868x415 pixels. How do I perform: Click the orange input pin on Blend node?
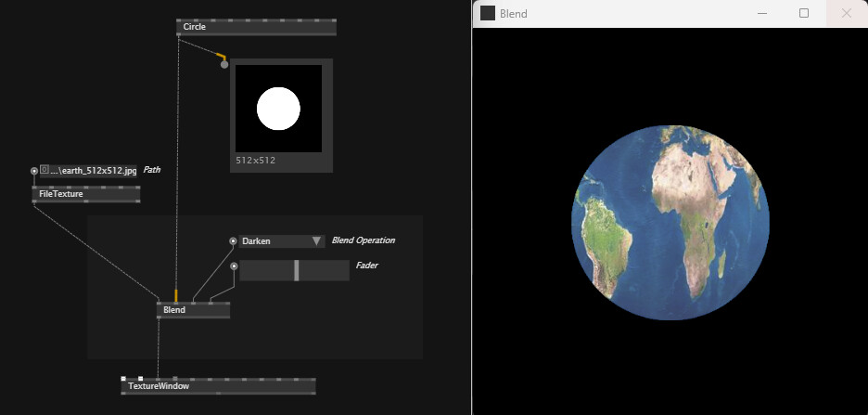[176, 295]
